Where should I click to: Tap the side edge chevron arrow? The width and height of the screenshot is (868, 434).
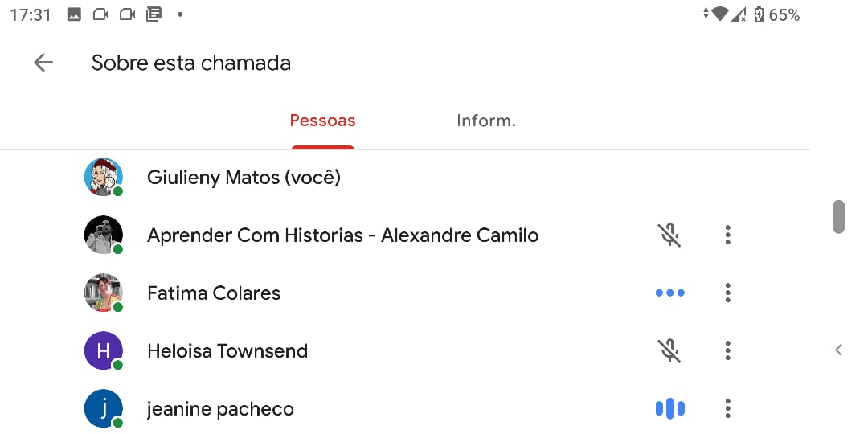coord(838,350)
